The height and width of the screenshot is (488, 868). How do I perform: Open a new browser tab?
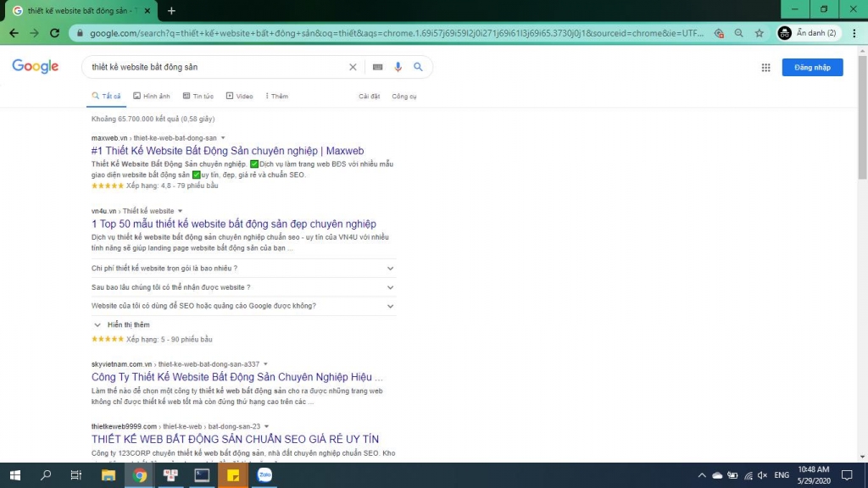coord(171,10)
